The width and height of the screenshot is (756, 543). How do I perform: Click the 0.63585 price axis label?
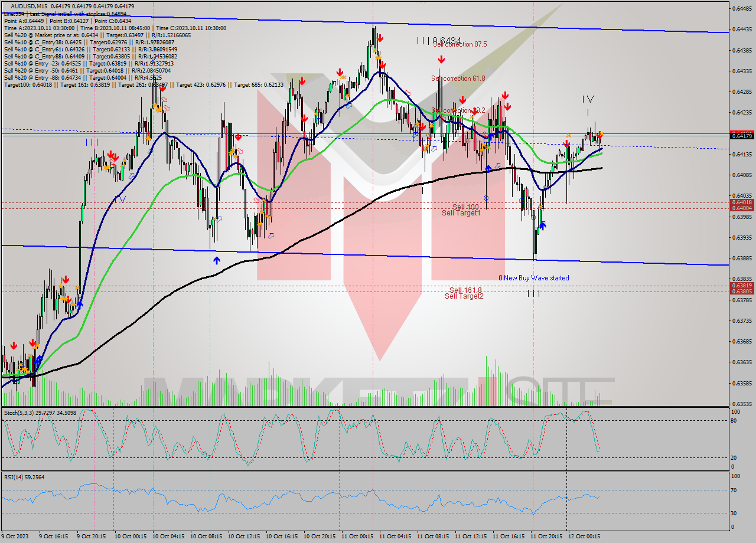[742, 383]
